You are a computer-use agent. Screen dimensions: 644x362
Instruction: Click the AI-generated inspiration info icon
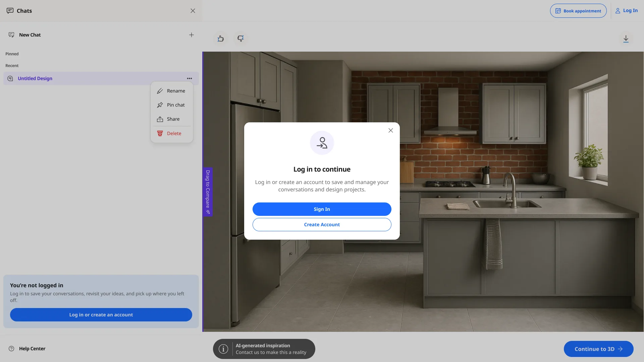point(223,349)
